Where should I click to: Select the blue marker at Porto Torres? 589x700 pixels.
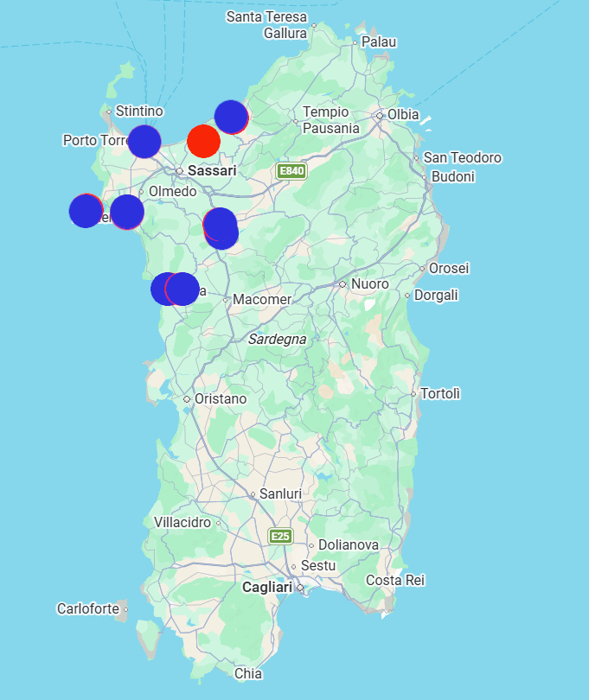tap(144, 142)
